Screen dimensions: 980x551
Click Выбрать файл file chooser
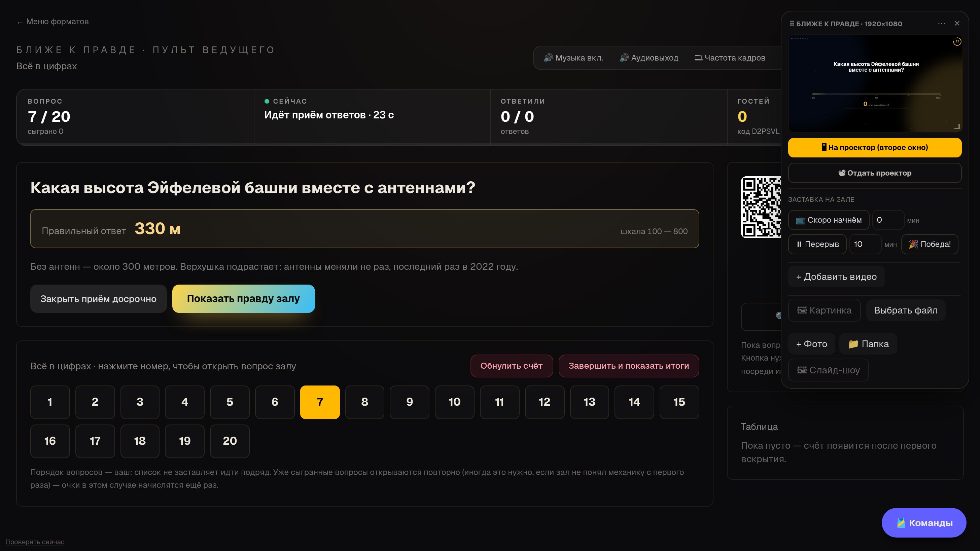click(905, 310)
